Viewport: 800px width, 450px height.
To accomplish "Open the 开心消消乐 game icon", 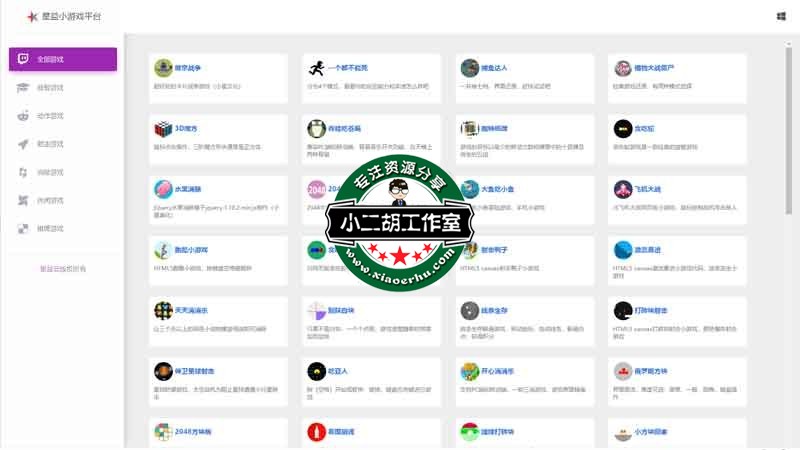I will pyautogui.click(x=469, y=371).
